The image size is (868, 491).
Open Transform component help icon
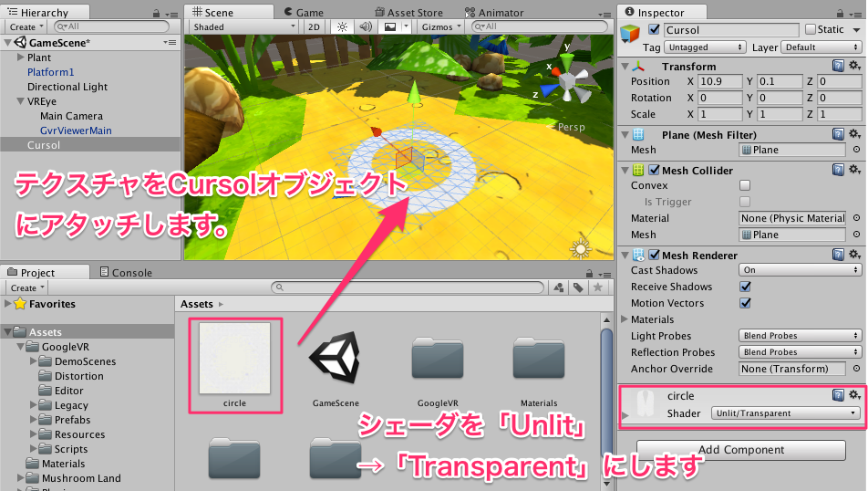pos(838,66)
